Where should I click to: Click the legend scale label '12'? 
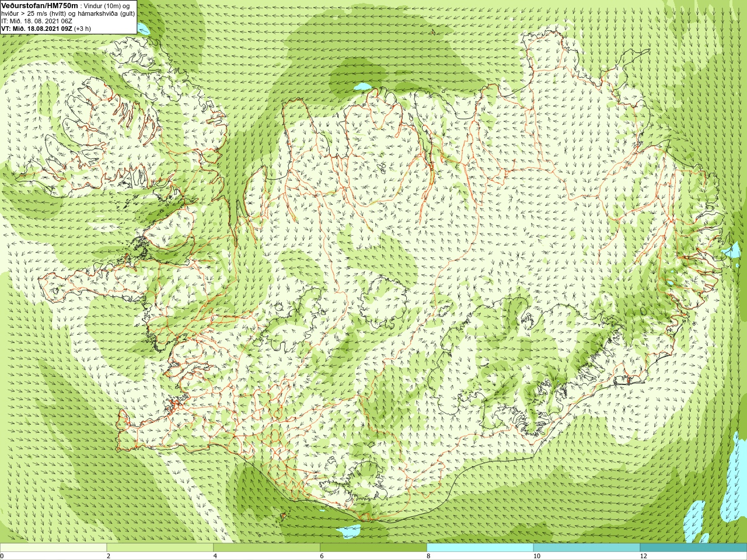pos(644,556)
